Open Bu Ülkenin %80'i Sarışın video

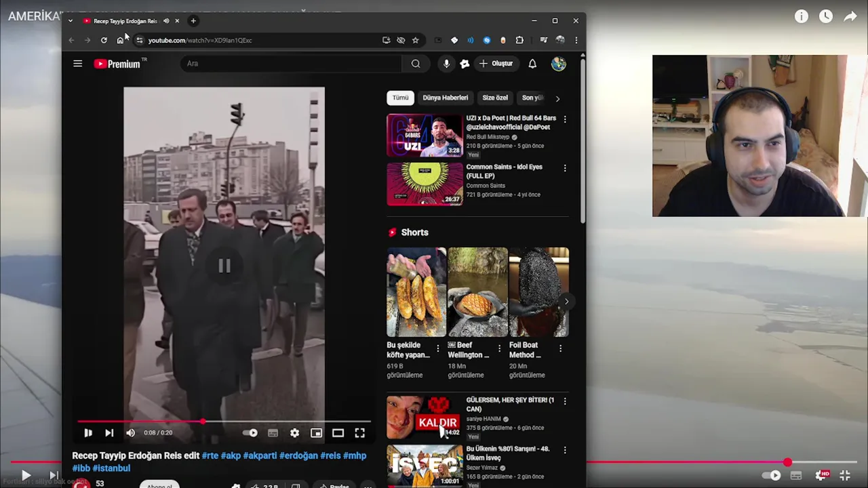[425, 466]
